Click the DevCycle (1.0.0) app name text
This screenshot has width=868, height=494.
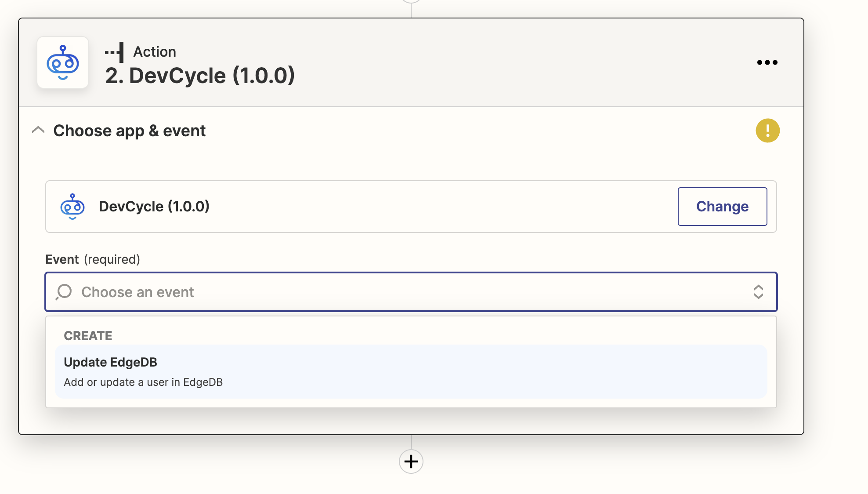154,207
